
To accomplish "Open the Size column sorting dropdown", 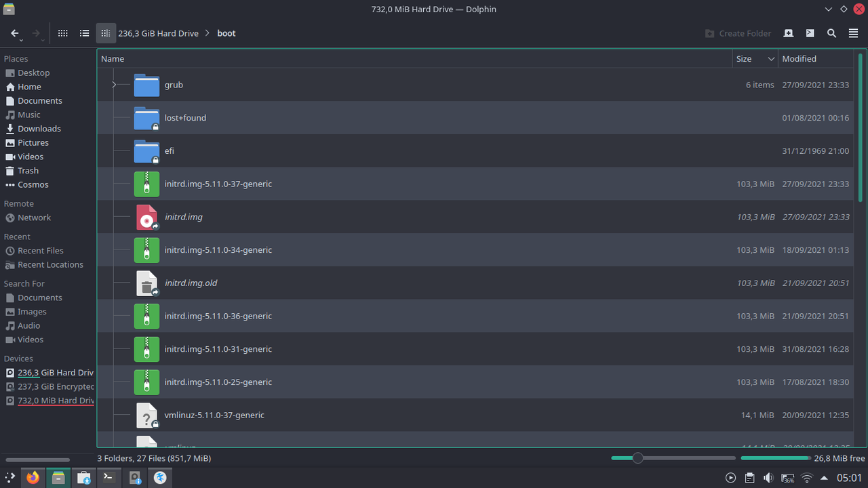I will click(772, 59).
